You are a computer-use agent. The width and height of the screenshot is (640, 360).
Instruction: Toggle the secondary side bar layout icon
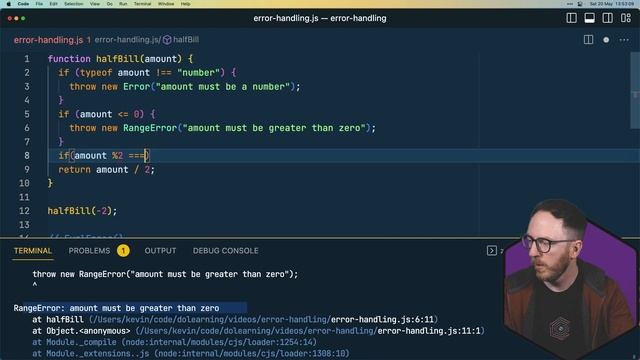[x=607, y=18]
